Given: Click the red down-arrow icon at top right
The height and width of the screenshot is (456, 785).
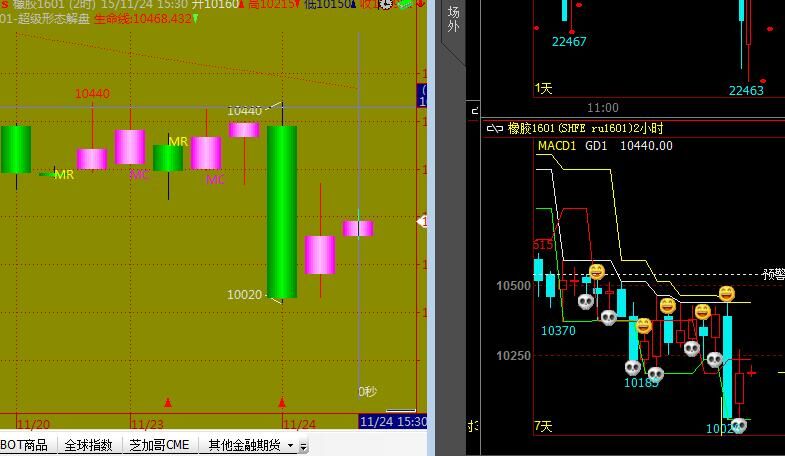Looking at the screenshot, I should 418,5.
